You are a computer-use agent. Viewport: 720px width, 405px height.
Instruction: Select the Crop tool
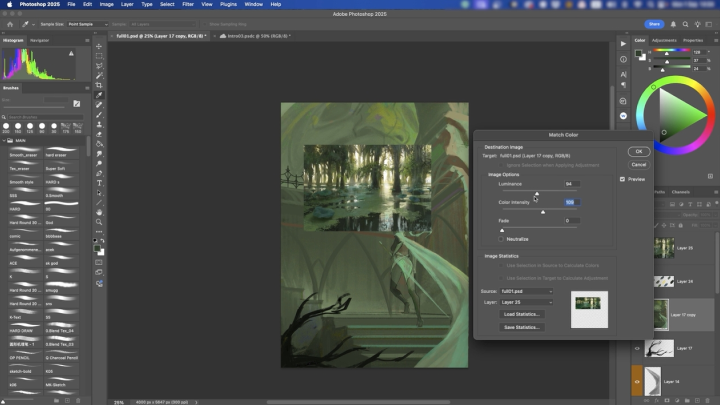pos(100,86)
